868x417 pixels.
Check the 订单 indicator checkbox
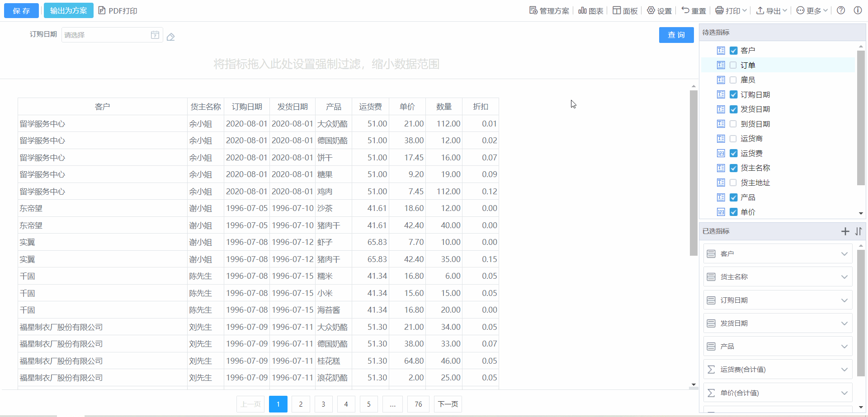click(733, 65)
